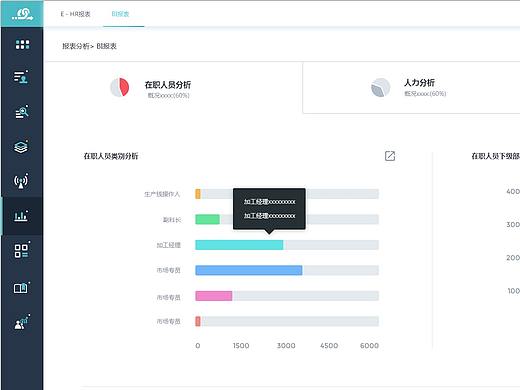Image resolution: width=520 pixels, height=390 pixels.
Task: Click the 6000 axis value
Action: click(x=369, y=346)
